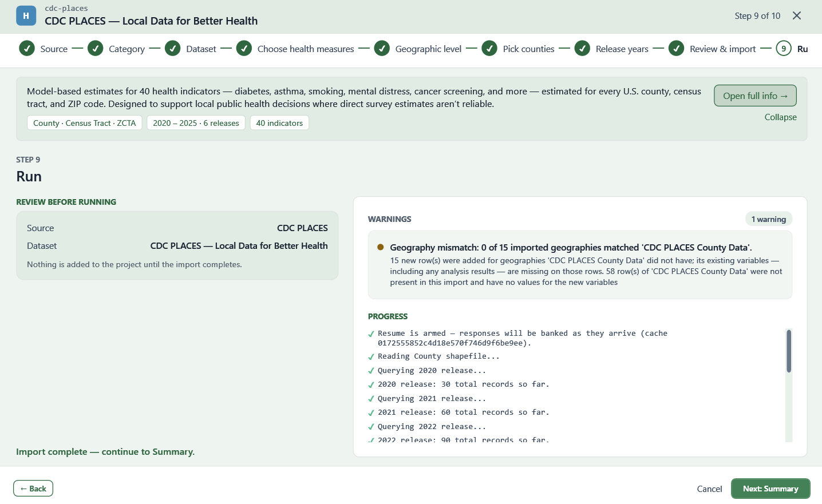This screenshot has width=822, height=504.
Task: Click checkmark beside 2021 release: 60 total records
Action: 371,413
